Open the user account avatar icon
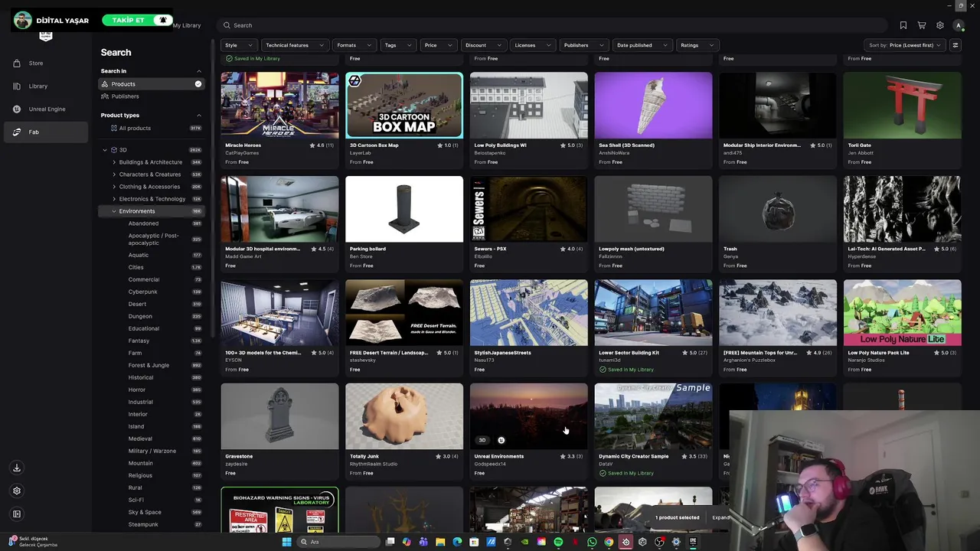The height and width of the screenshot is (551, 980). click(958, 25)
